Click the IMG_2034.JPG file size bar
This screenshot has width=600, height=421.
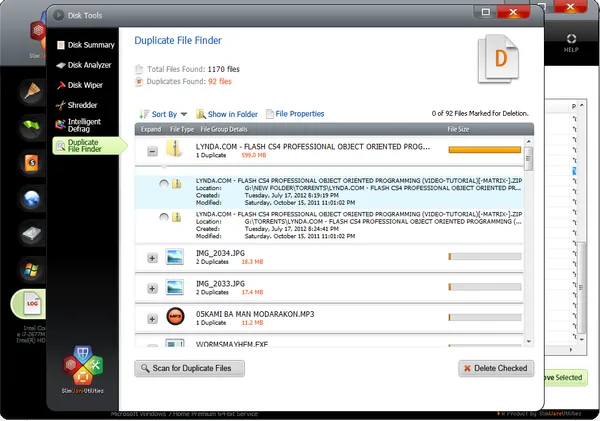click(485, 256)
